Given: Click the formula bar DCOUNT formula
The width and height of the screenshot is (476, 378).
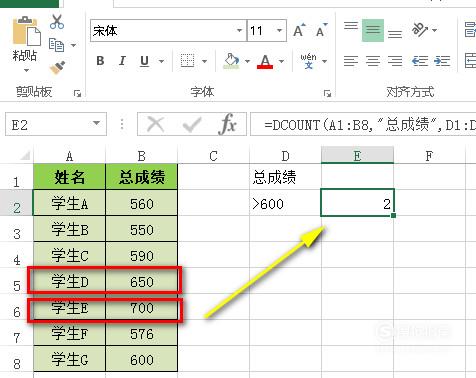Looking at the screenshot, I should pos(363,124).
